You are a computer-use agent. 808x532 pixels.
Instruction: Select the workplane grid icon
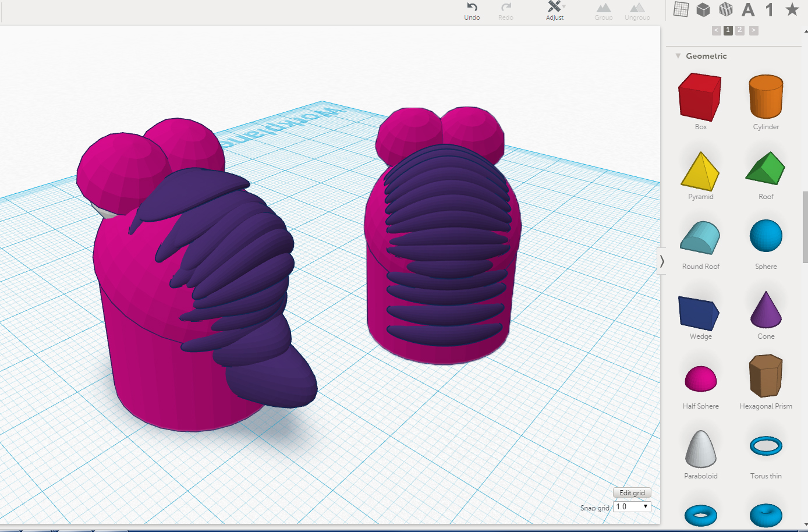[x=681, y=9]
